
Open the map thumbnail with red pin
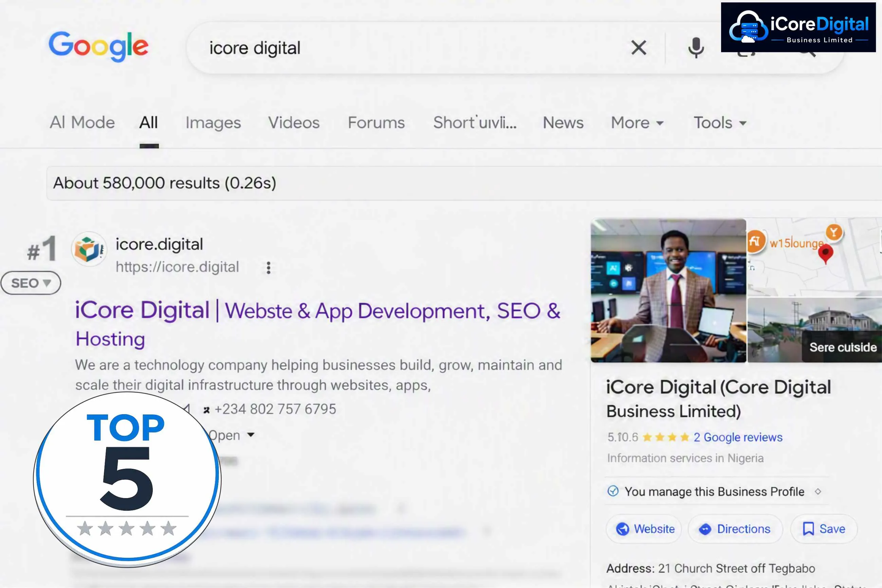coord(814,258)
